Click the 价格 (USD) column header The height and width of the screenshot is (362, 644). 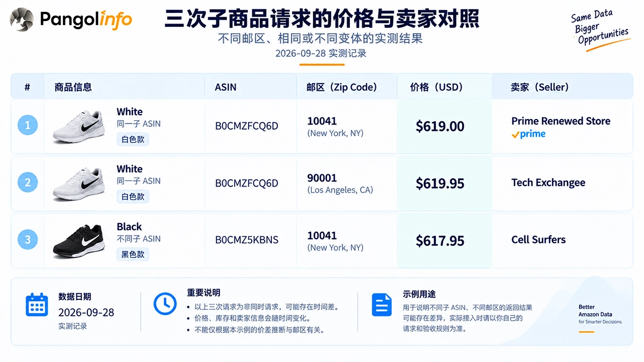pyautogui.click(x=436, y=87)
